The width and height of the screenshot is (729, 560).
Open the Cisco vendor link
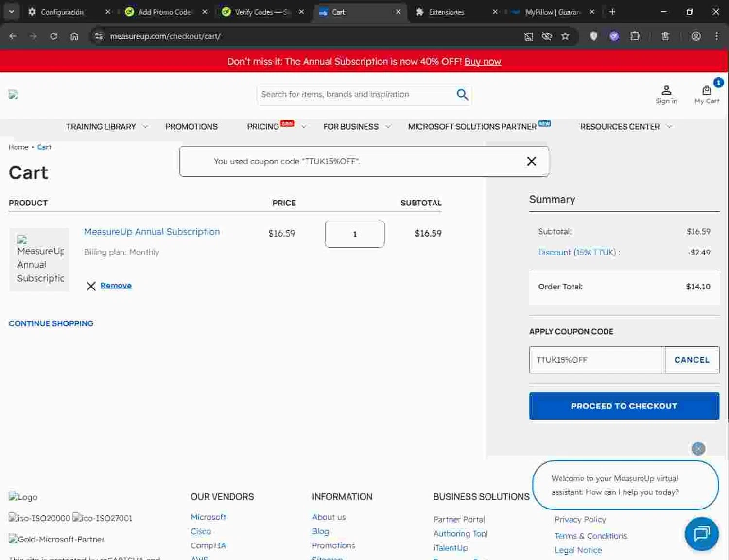click(201, 531)
